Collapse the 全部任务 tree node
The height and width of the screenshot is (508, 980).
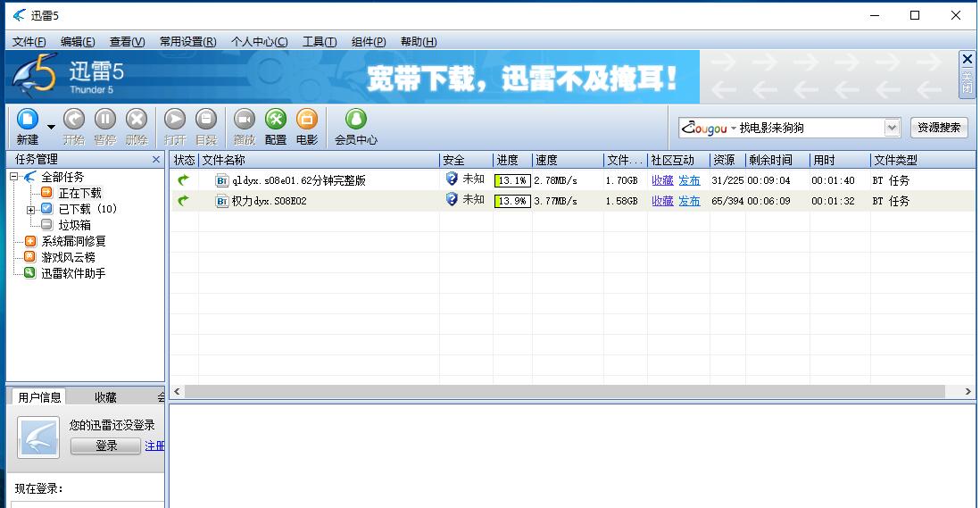point(13,177)
